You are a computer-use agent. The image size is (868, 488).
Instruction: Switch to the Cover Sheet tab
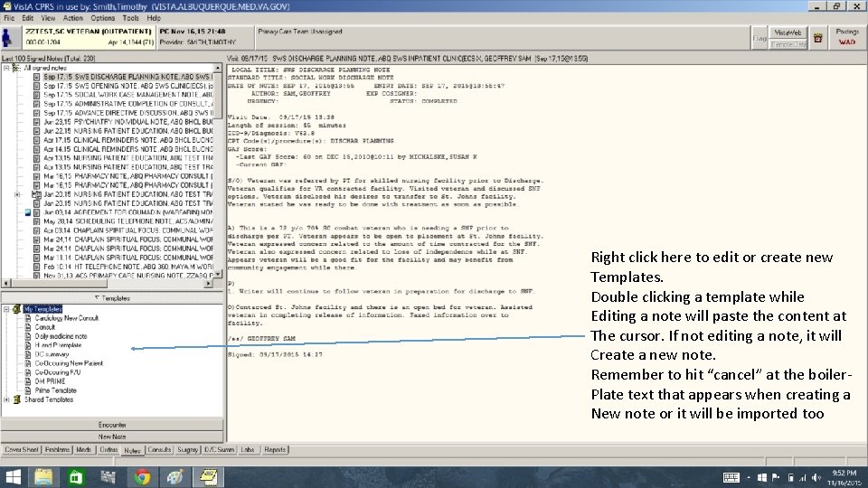pyautogui.click(x=22, y=450)
